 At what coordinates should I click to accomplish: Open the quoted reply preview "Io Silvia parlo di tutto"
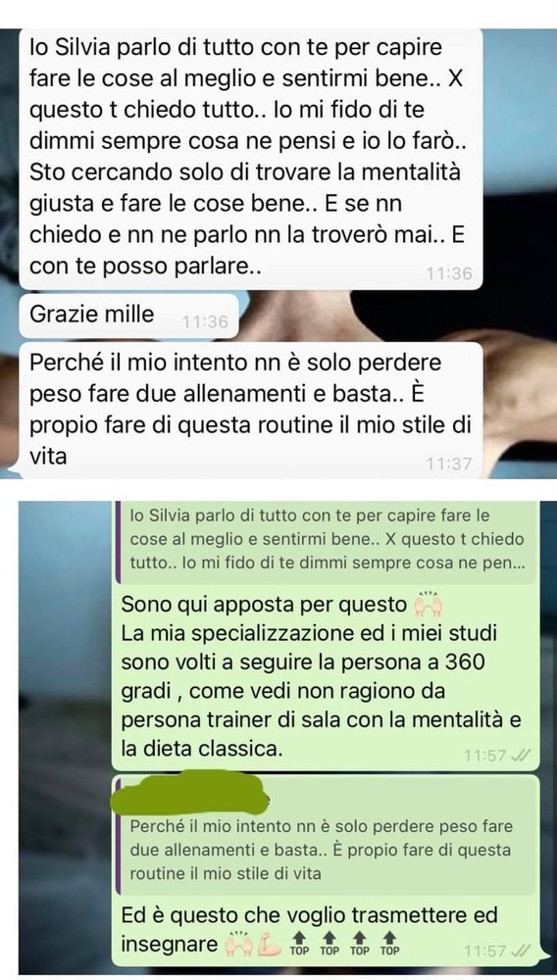pos(324,539)
